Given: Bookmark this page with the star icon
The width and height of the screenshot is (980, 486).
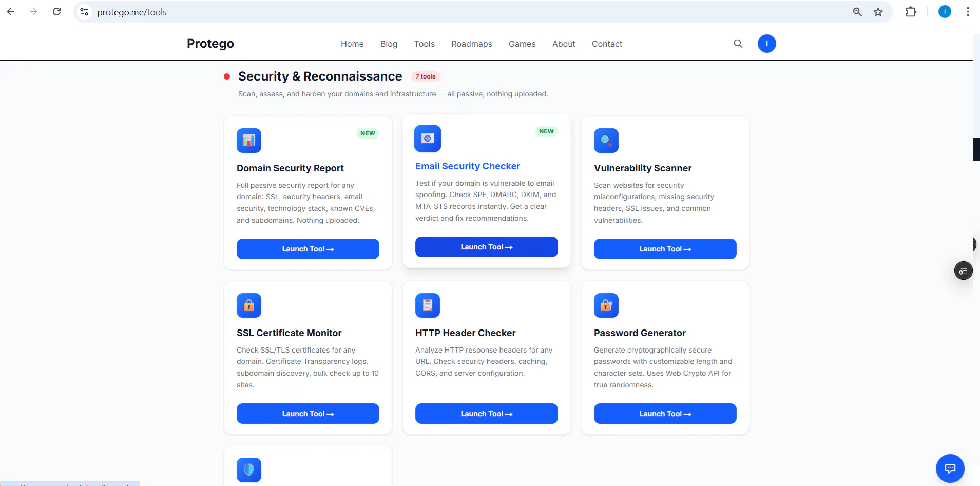Looking at the screenshot, I should point(878,12).
